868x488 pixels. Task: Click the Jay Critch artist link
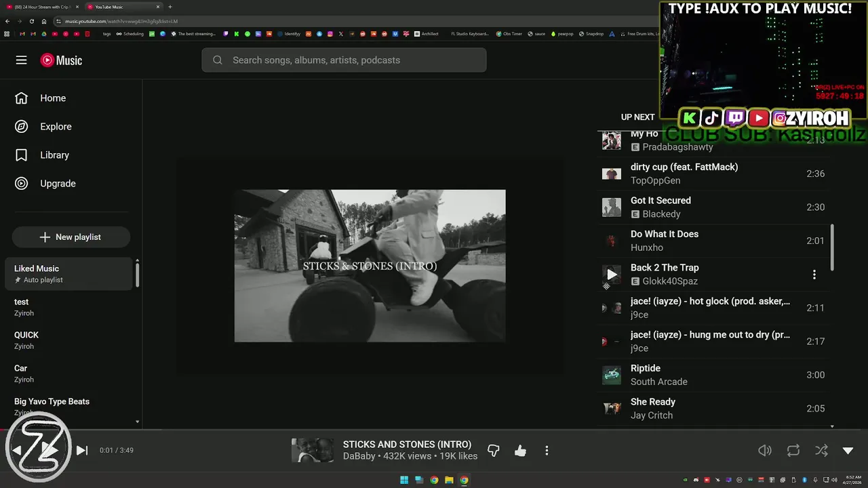pos(652,415)
